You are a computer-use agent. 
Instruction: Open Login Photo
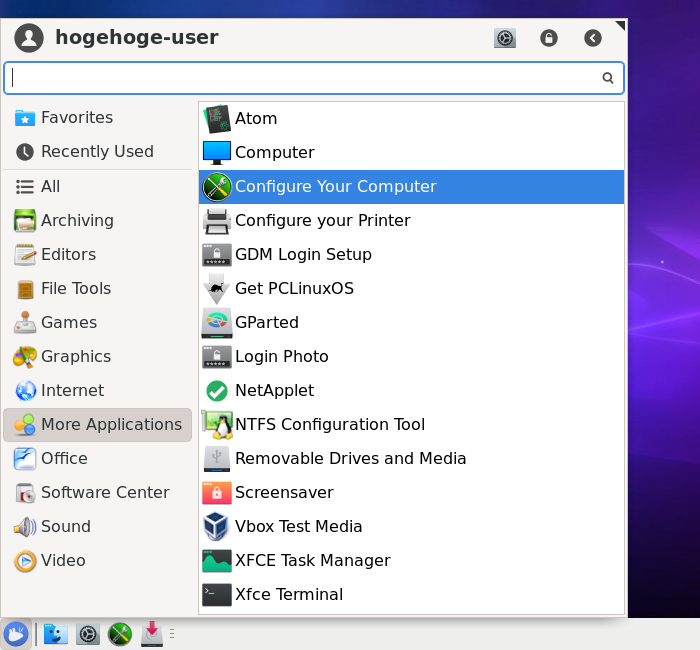[411, 357]
